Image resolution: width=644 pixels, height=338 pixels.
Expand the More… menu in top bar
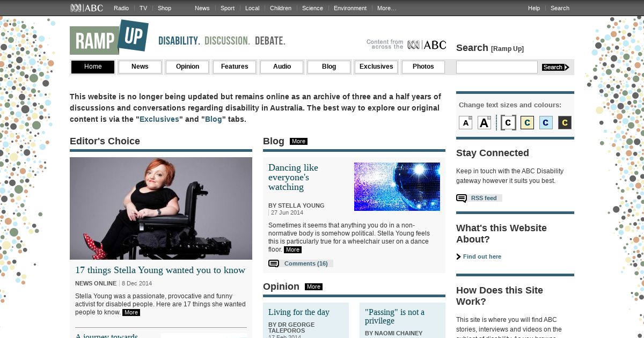coord(386,8)
